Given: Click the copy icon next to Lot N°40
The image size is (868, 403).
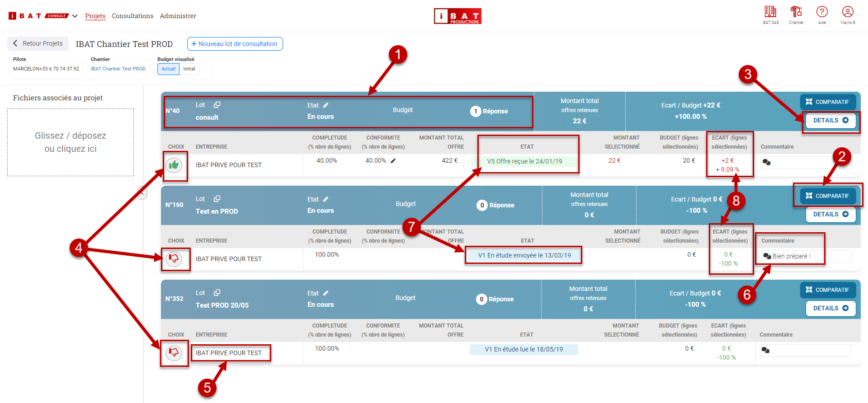Looking at the screenshot, I should pos(217,105).
